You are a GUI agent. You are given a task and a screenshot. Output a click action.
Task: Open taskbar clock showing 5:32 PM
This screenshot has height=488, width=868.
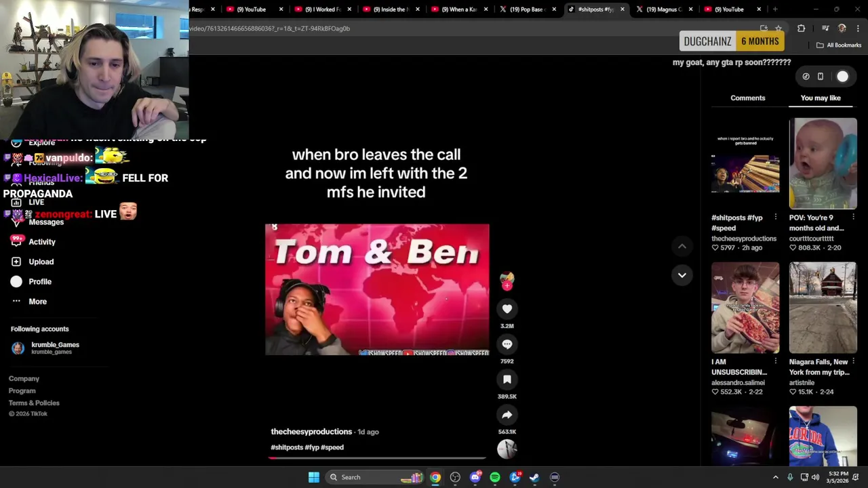pos(838,477)
